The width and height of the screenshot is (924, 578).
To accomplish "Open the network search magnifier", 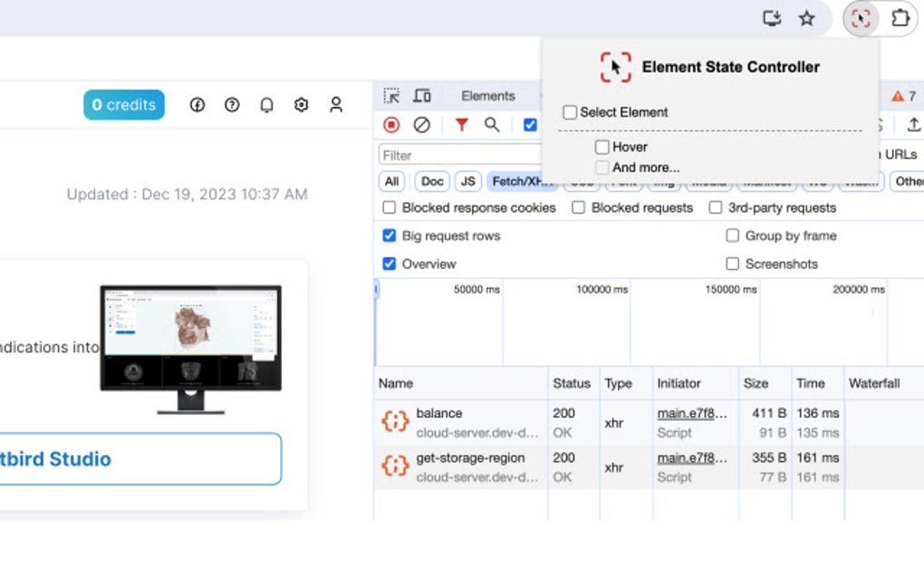I will [494, 125].
